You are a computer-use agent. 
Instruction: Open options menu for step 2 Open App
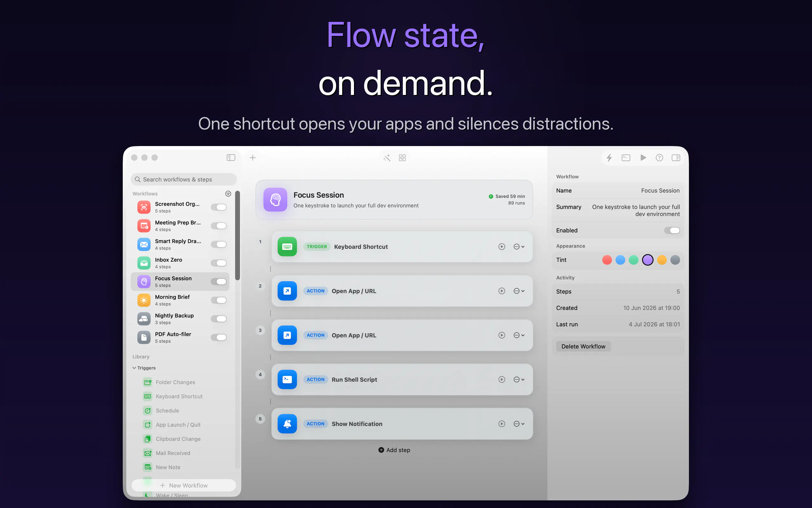(519, 291)
